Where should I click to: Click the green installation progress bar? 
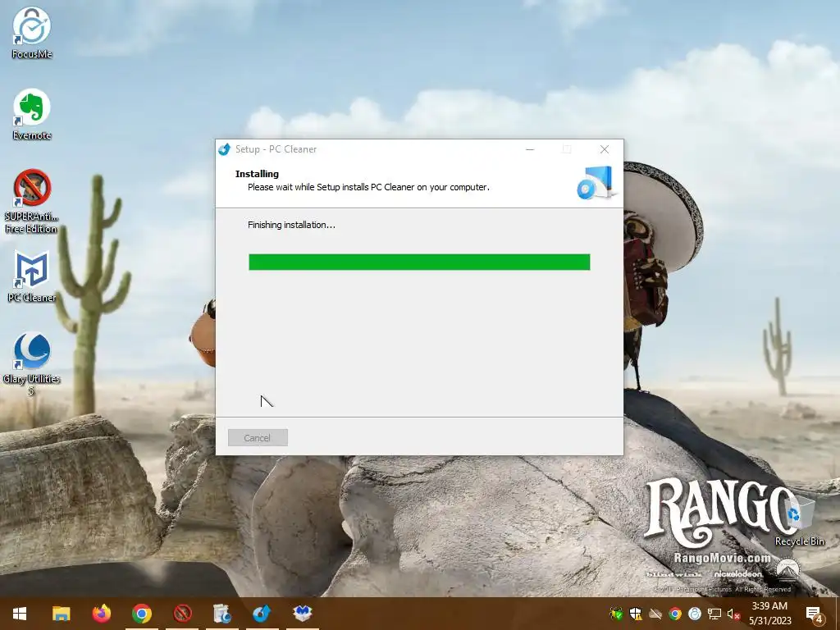point(419,262)
